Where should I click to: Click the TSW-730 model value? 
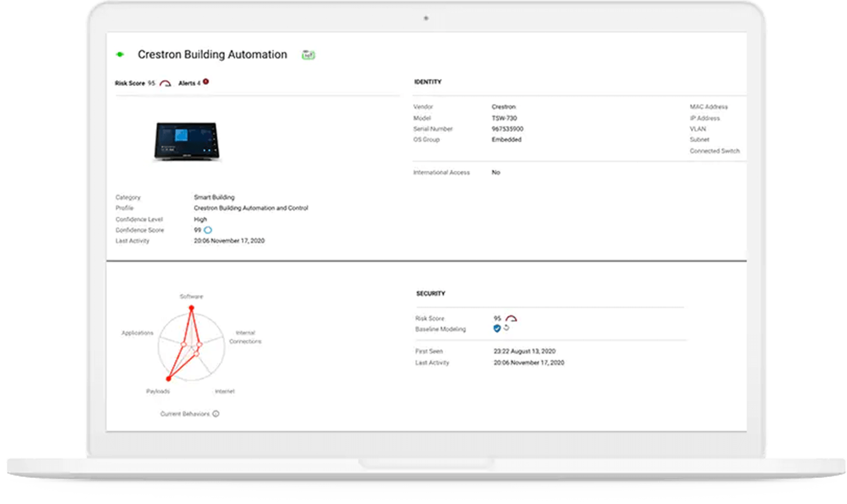click(x=504, y=118)
